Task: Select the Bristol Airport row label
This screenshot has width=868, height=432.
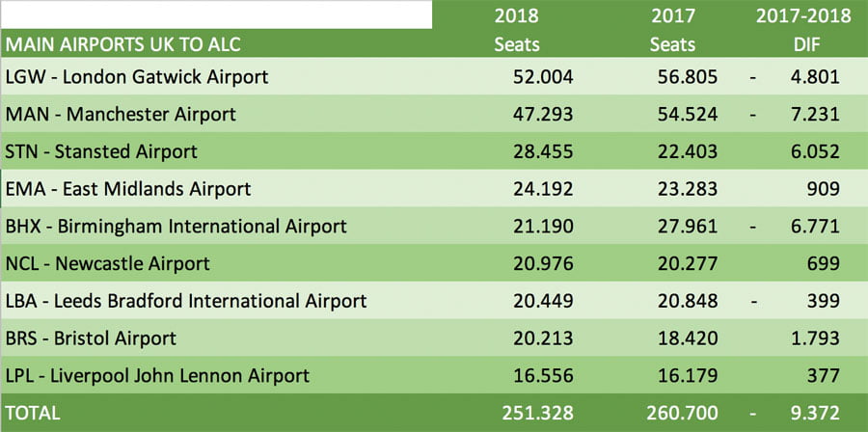Action: click(91, 338)
